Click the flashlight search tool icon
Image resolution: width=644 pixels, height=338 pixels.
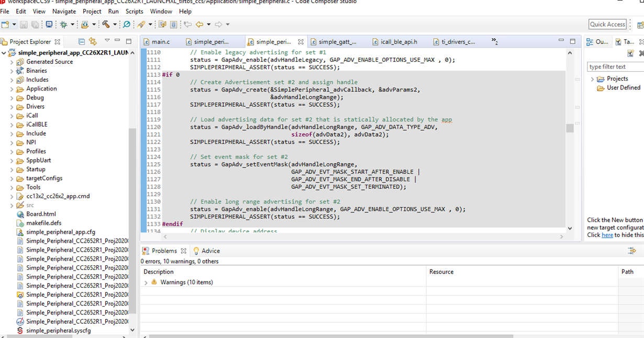[141, 25]
